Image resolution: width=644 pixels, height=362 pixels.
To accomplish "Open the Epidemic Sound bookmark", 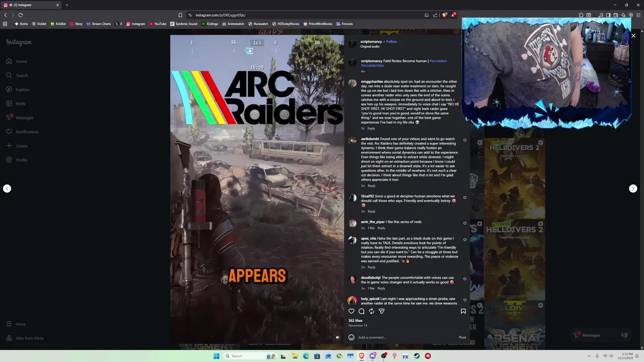I will pyautogui.click(x=184, y=24).
